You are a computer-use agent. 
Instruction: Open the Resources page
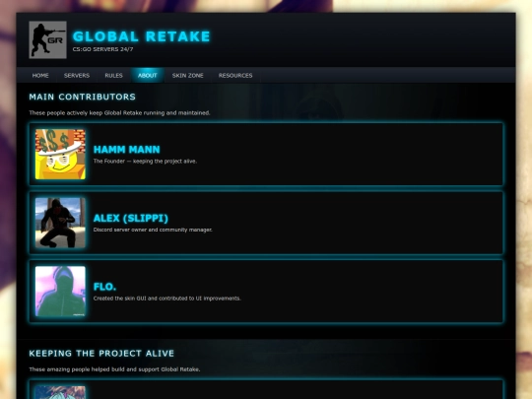[x=235, y=75]
